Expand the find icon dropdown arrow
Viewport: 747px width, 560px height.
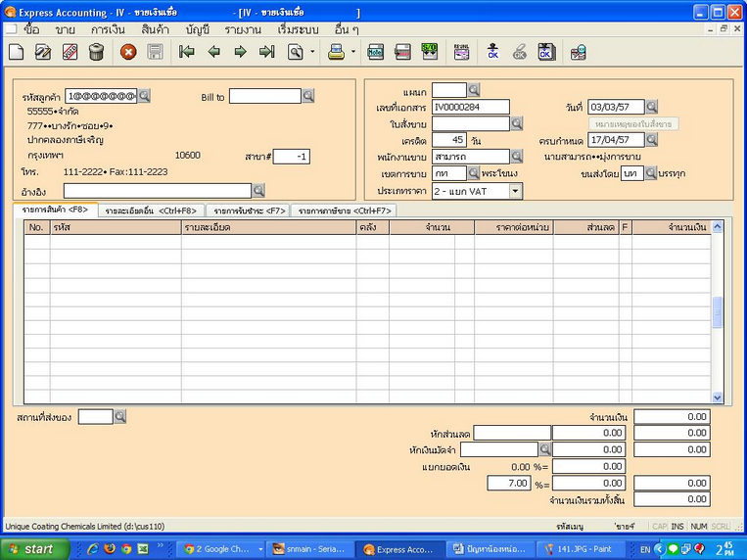pos(312,52)
